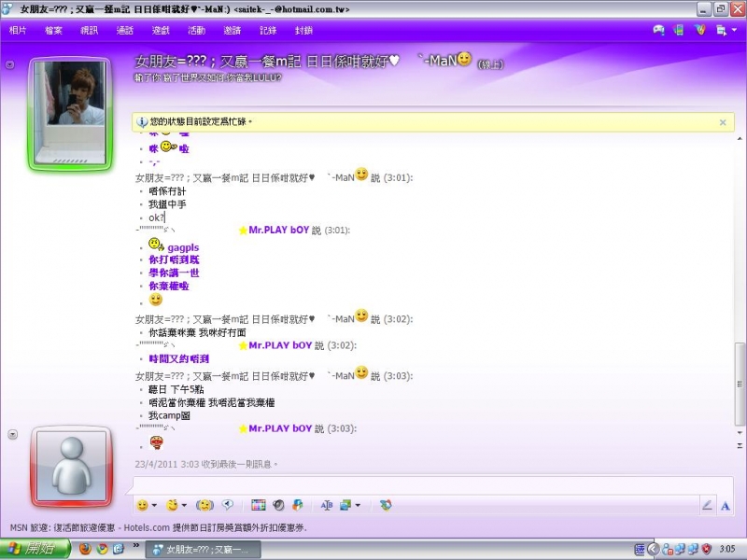
Task: Click the mobile phone color scheme icon
Action: 679,31
